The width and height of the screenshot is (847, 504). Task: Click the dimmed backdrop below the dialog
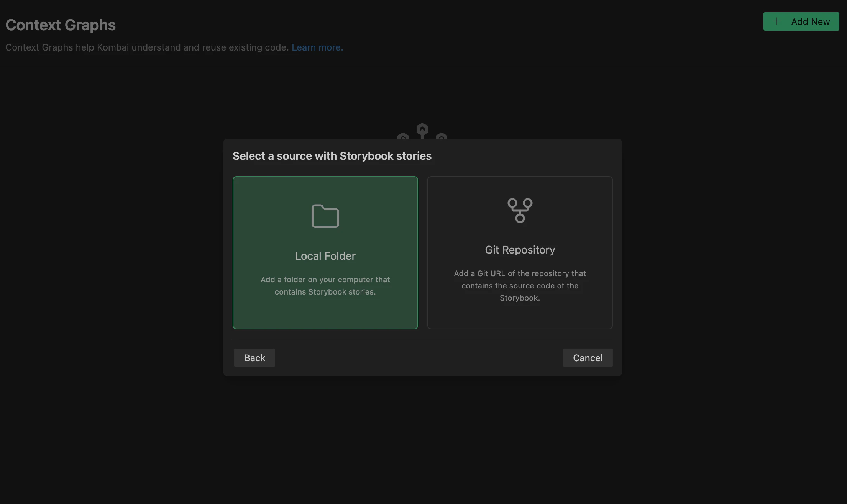pyautogui.click(x=422, y=440)
